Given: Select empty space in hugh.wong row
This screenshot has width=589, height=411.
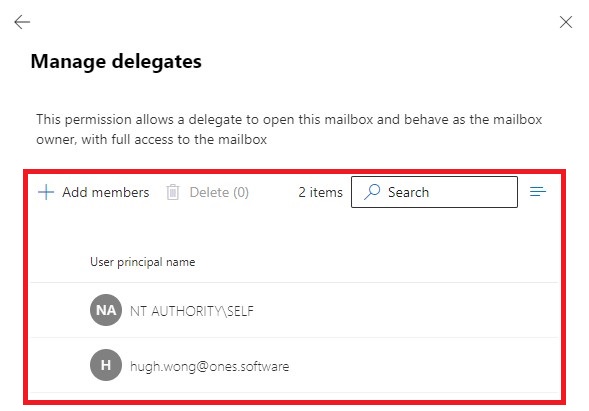Looking at the screenshot, I should point(424,365).
